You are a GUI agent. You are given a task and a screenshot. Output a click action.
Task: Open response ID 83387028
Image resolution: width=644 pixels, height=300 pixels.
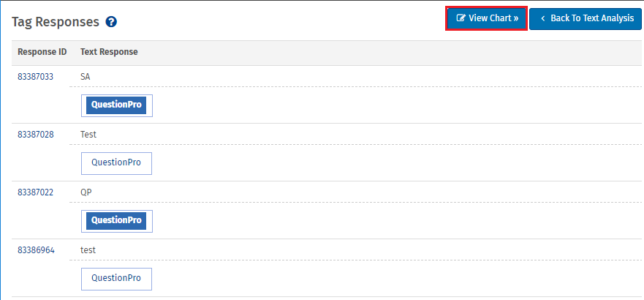36,135
